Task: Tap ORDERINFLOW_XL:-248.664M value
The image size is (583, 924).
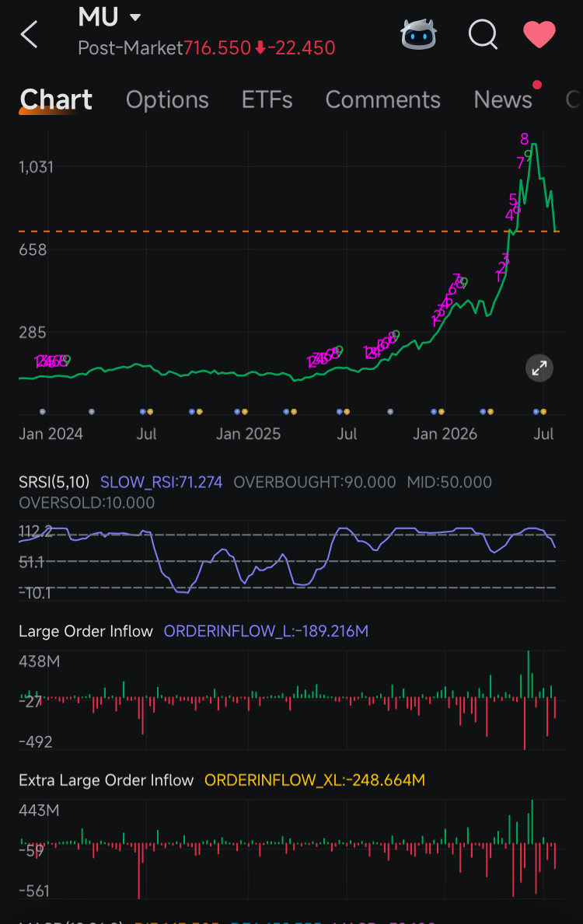Action: tap(315, 780)
